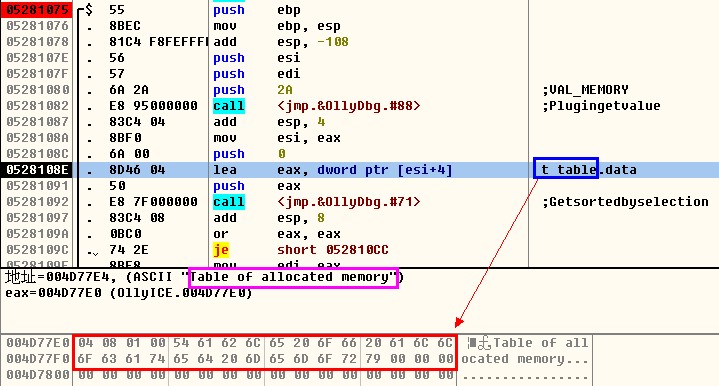Select hex bytes 74 2E
This screenshot has height=386, width=719.
[x=129, y=250]
